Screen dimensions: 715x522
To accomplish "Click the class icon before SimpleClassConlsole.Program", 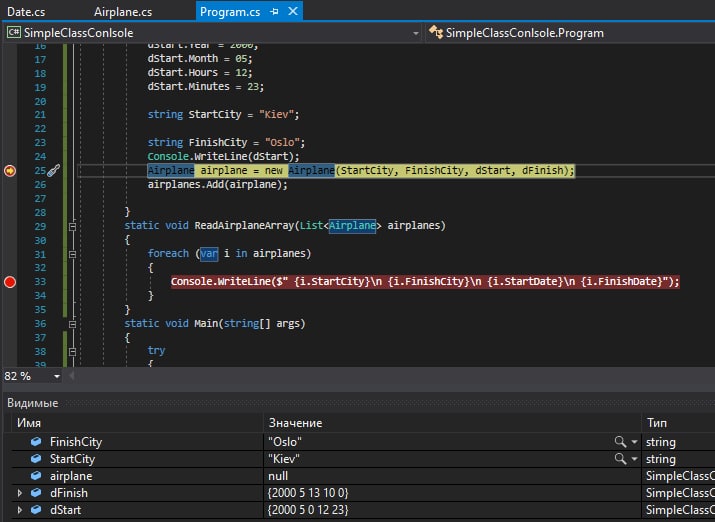I will click(x=435, y=33).
